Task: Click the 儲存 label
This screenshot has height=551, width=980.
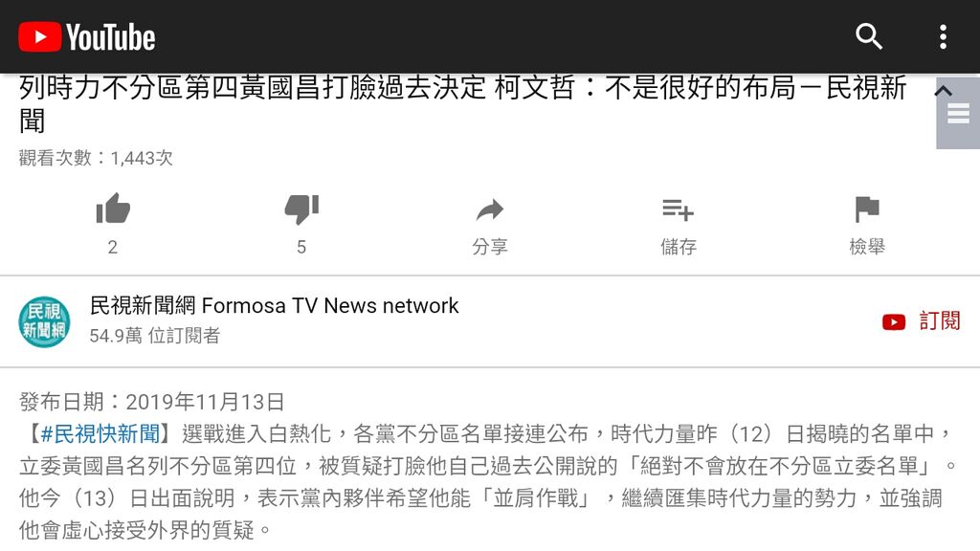Action: 679,247
